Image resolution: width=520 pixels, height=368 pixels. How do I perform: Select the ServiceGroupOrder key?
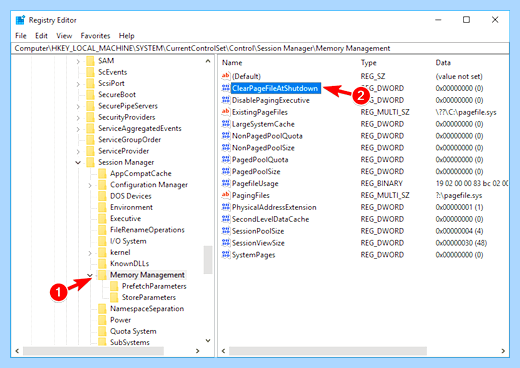coord(129,140)
